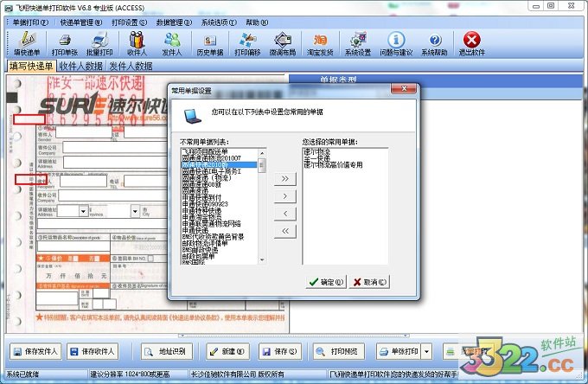Click the sender name input field
The image size is (588, 384).
[x=83, y=132]
